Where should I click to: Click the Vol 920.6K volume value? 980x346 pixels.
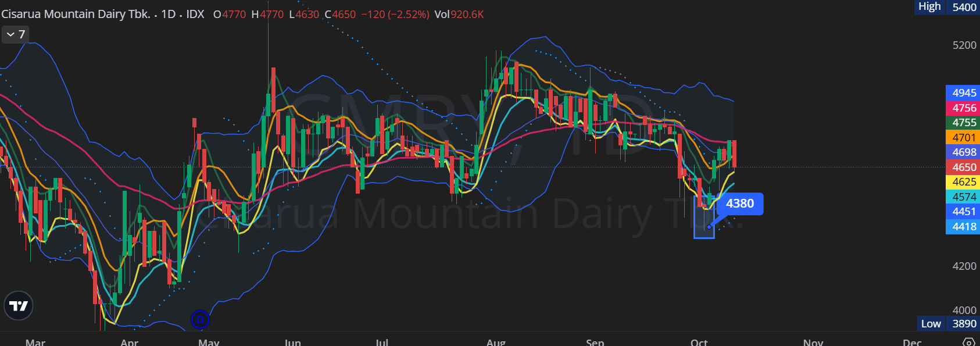click(459, 14)
